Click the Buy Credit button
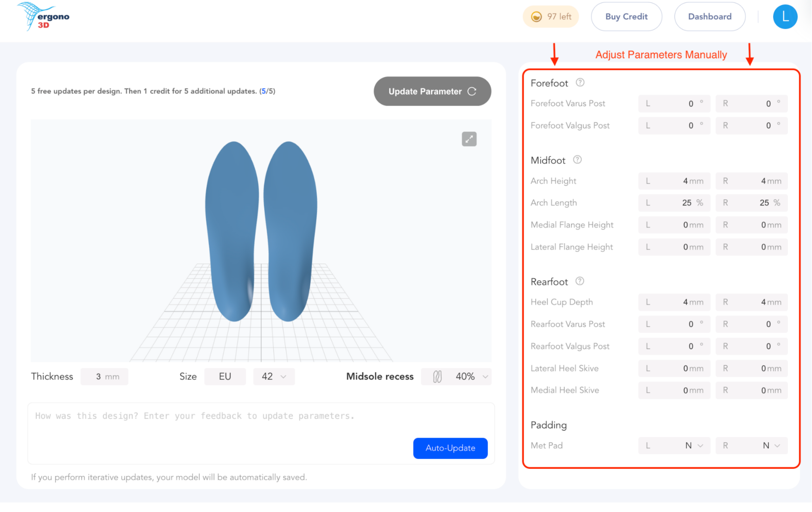812x512 pixels. coord(626,16)
